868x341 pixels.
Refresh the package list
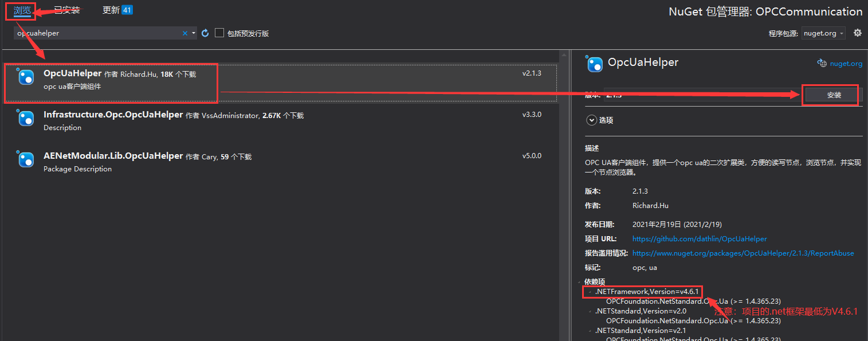[x=205, y=33]
